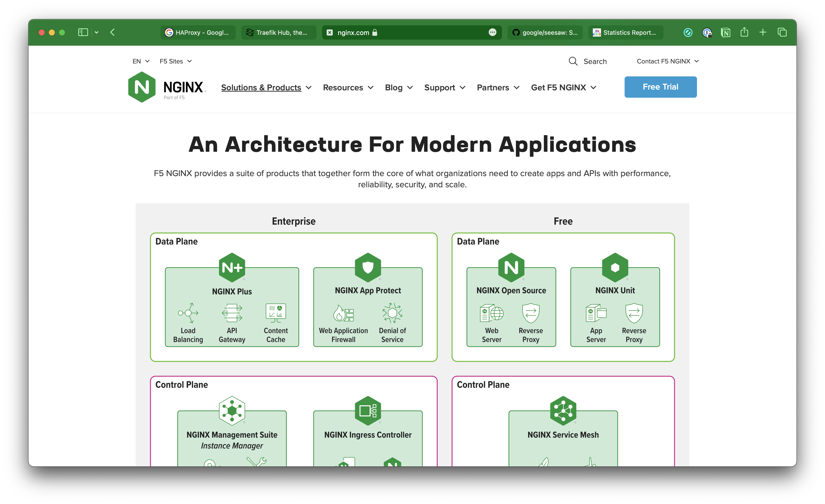
Task: Click the Denial of Service icon
Action: coord(392,313)
